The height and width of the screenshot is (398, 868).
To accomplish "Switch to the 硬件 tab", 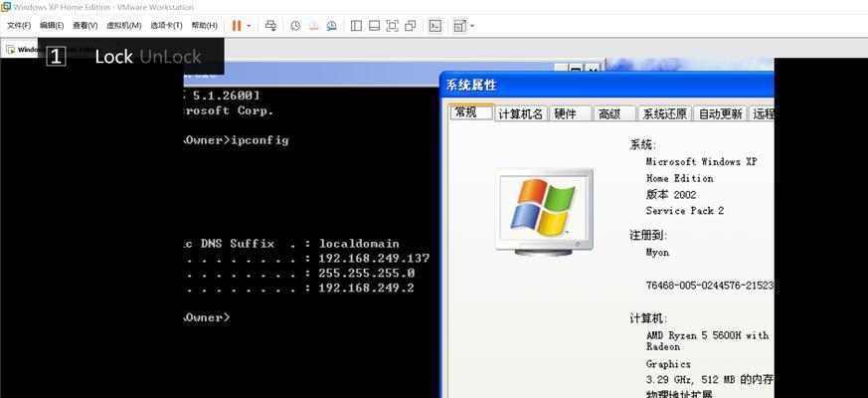I will pos(571,114).
